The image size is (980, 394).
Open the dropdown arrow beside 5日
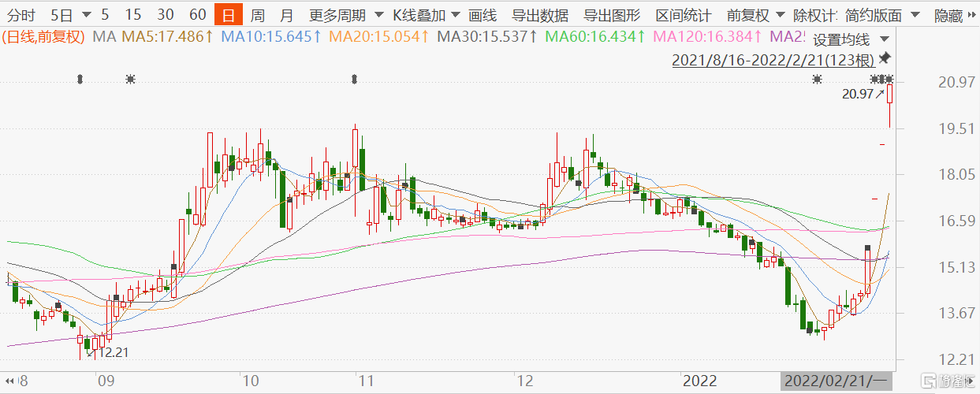coord(85,15)
